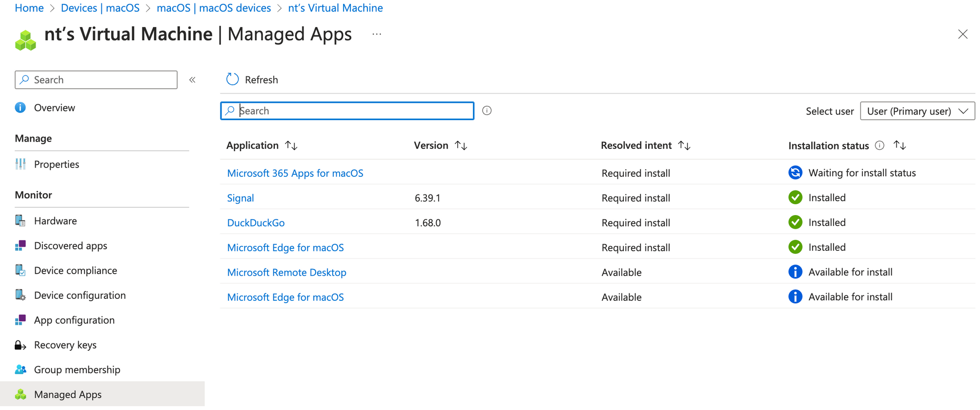Click Available for install text for Remote Desktop

pos(850,272)
